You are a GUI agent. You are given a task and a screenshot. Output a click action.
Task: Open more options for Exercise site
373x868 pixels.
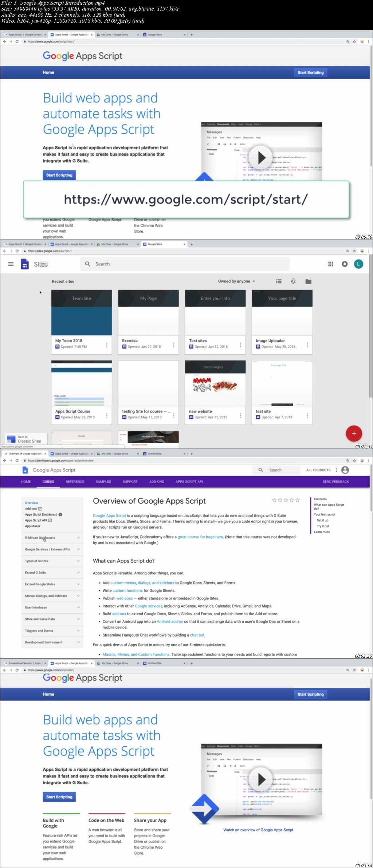point(173,345)
